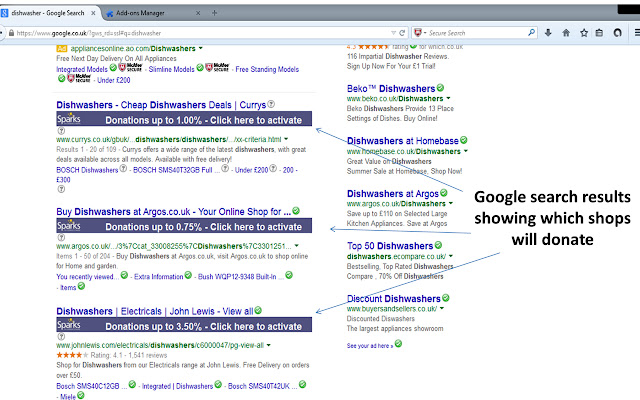640x400 pixels.
Task: Open the URL bar history dropdown arrow
Action: (x=393, y=33)
